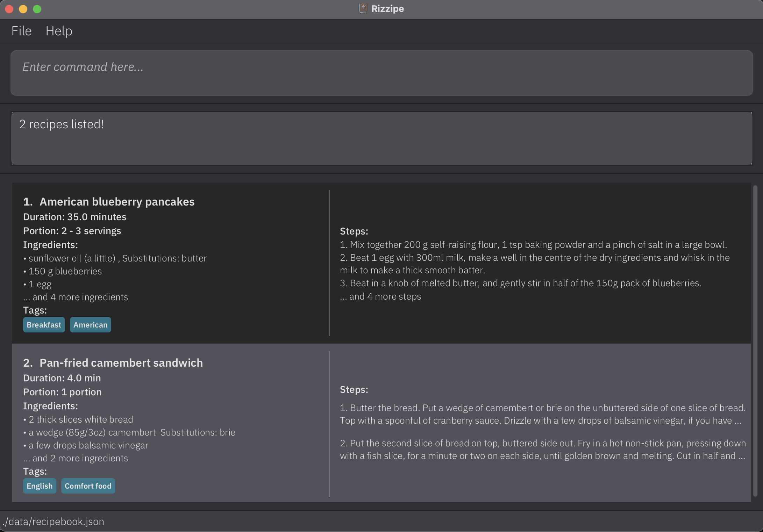Click the '1 egg' ingredient

coord(37,284)
